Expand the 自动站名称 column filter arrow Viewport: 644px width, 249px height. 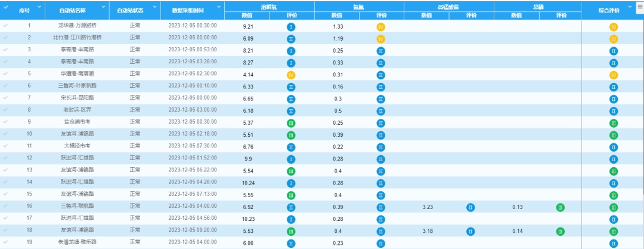click(x=104, y=7)
